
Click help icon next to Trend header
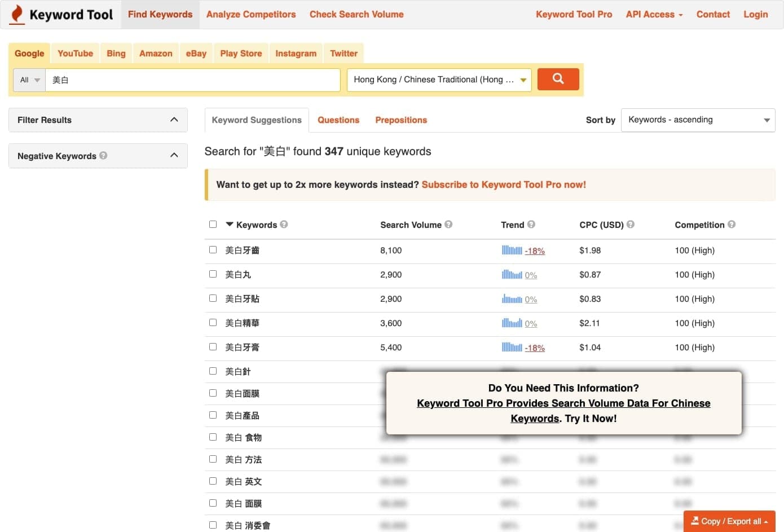[x=531, y=225]
